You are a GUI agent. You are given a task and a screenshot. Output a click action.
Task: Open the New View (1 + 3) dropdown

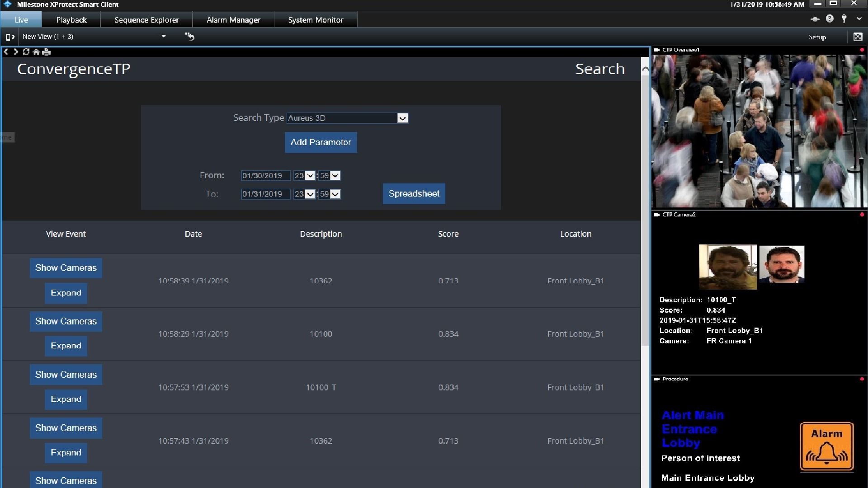(164, 37)
